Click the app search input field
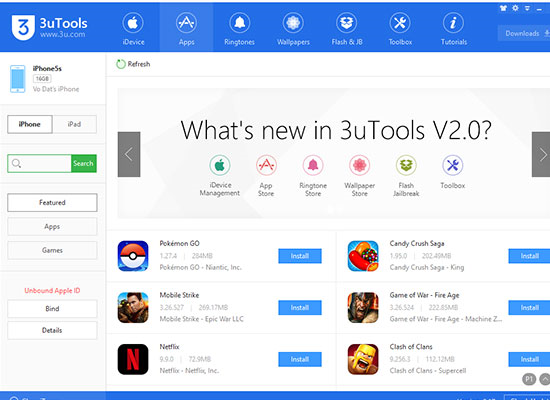The width and height of the screenshot is (550, 400). point(39,164)
